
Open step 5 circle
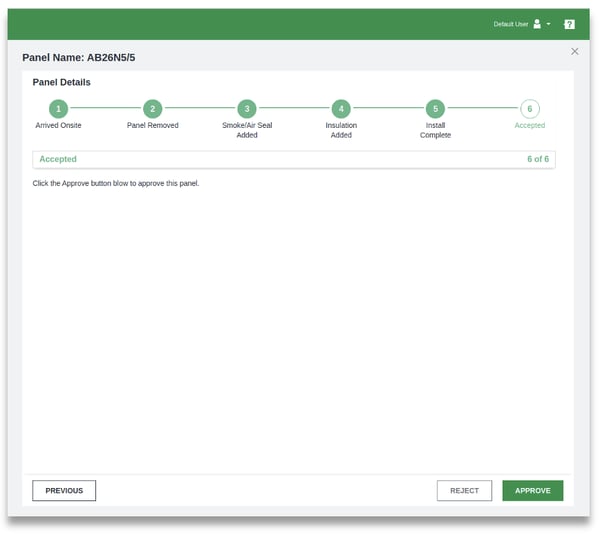pos(435,109)
